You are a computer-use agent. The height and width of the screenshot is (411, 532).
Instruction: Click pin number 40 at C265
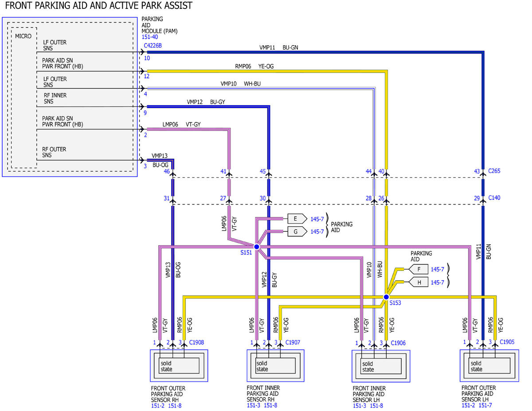click(381, 171)
